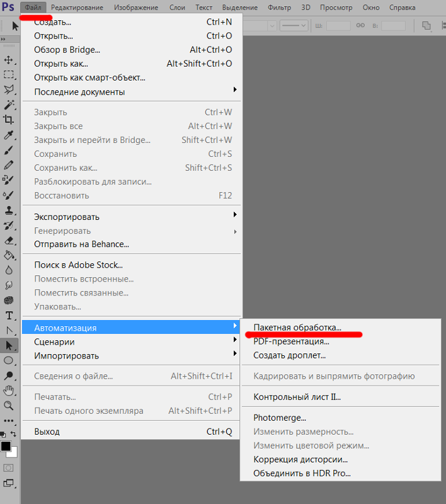Expand the Импортировать submenu
446x504 pixels.
pyautogui.click(x=132, y=356)
